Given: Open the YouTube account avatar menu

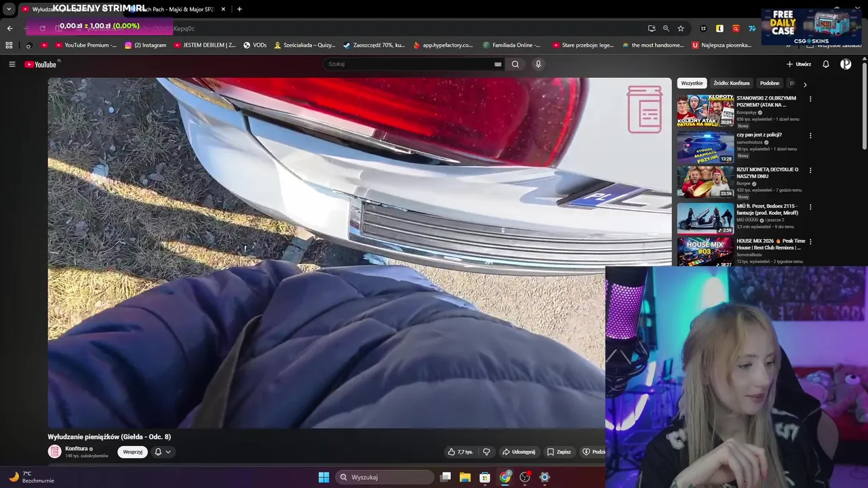Looking at the screenshot, I should point(846,64).
